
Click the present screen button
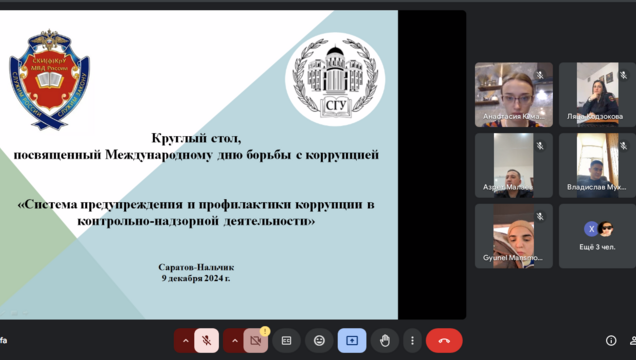352,341
